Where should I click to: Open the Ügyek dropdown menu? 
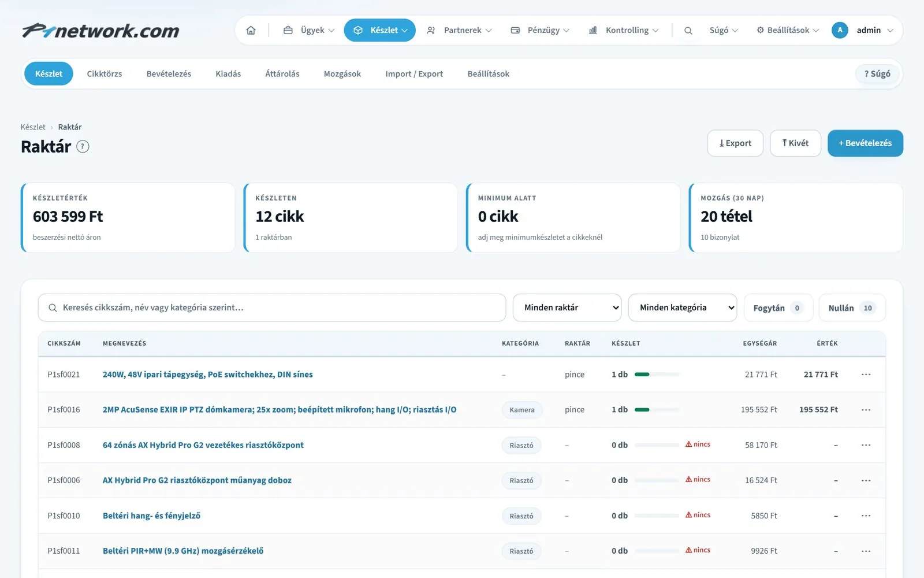coord(309,30)
